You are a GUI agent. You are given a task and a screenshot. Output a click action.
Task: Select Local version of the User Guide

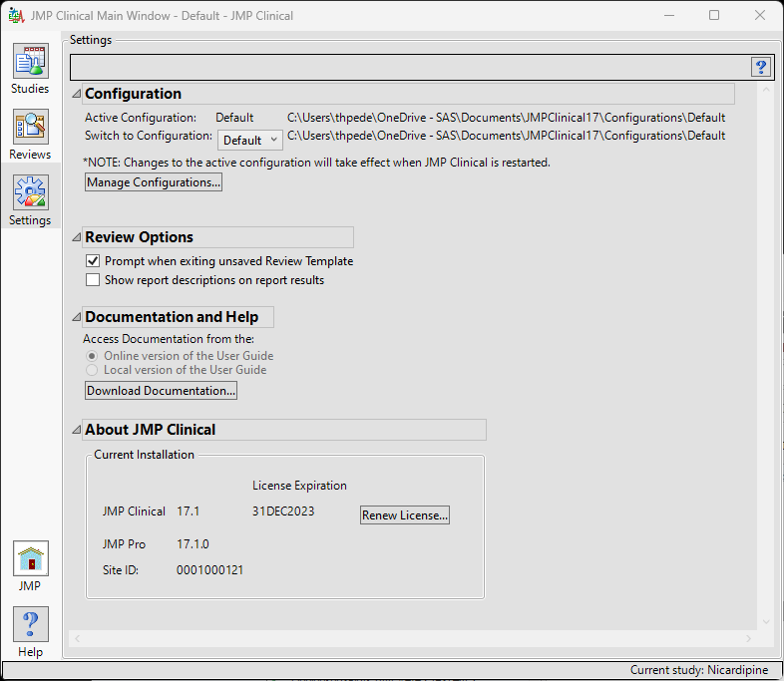point(92,370)
